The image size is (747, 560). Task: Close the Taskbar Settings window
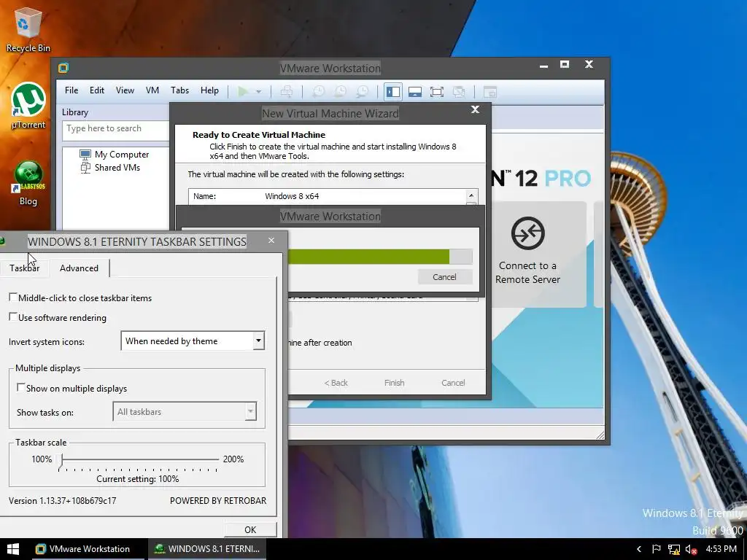pos(271,241)
